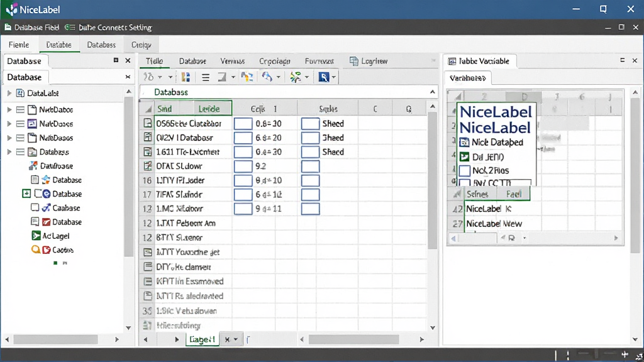This screenshot has width=644, height=362.
Task: Toggle the checkbox beside the Caabase tree item
Action: 35,207
